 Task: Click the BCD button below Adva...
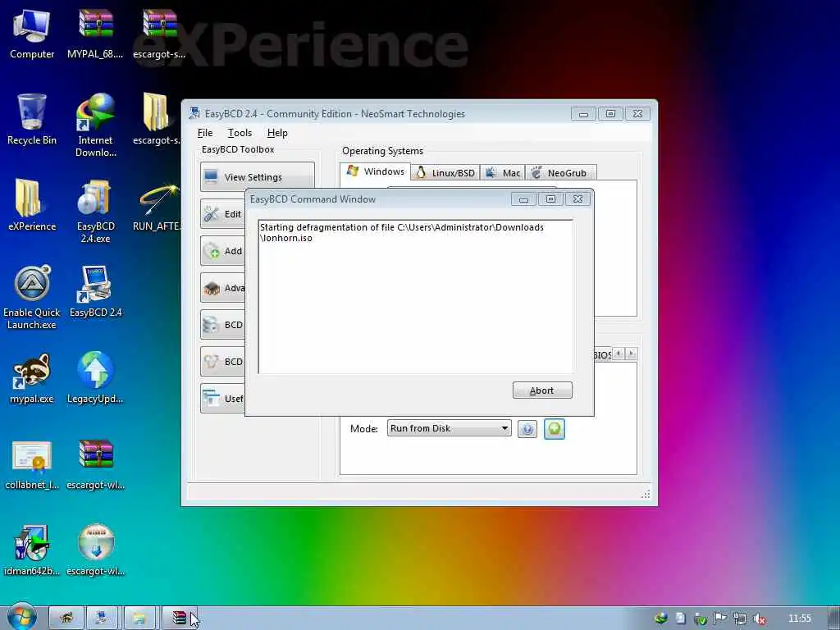click(223, 325)
